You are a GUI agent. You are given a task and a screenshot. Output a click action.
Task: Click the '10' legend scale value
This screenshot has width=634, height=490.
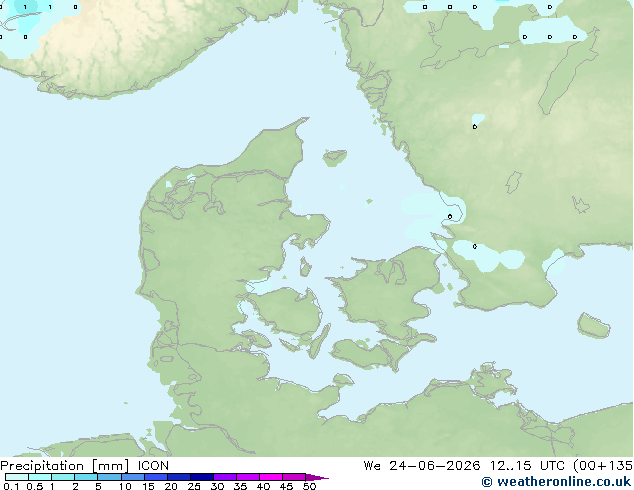125,486
